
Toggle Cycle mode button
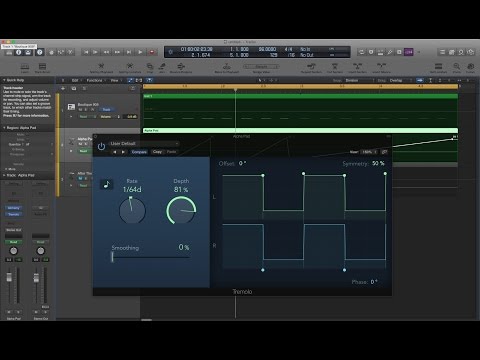361,52
